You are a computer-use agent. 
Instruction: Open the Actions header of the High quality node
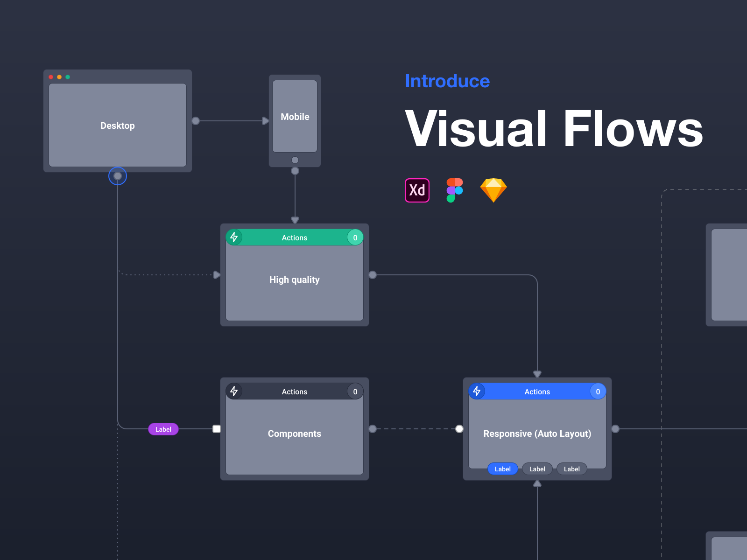pyautogui.click(x=294, y=238)
